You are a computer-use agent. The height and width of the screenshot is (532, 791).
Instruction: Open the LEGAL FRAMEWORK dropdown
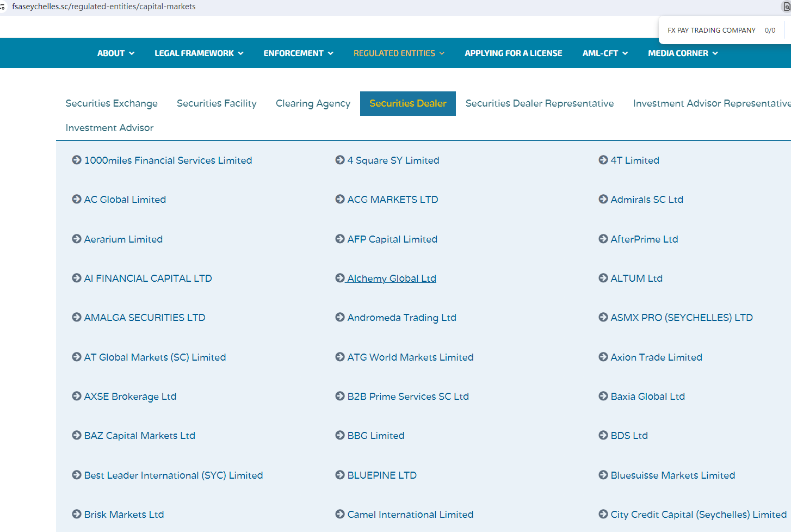199,53
